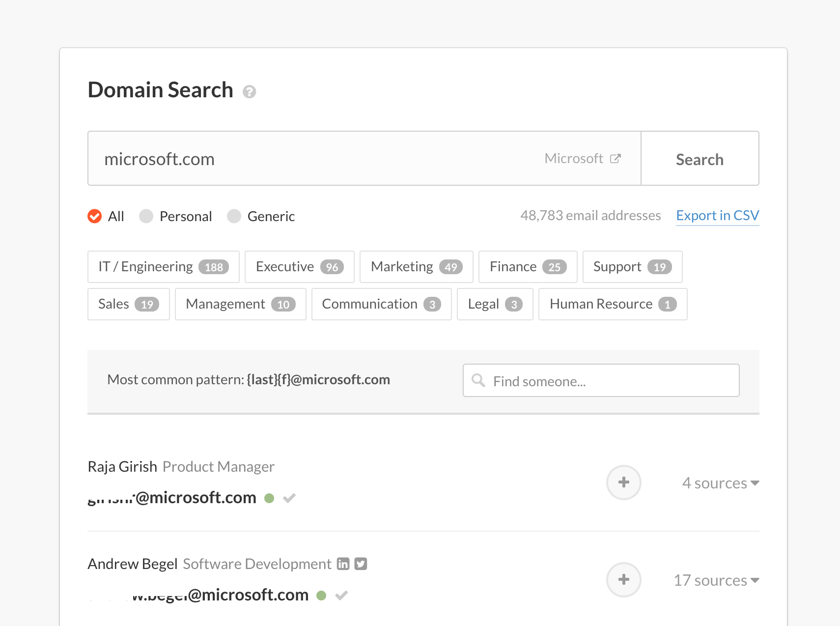The height and width of the screenshot is (626, 840).
Task: Click the plus button for Andrew Begel
Action: click(x=623, y=580)
